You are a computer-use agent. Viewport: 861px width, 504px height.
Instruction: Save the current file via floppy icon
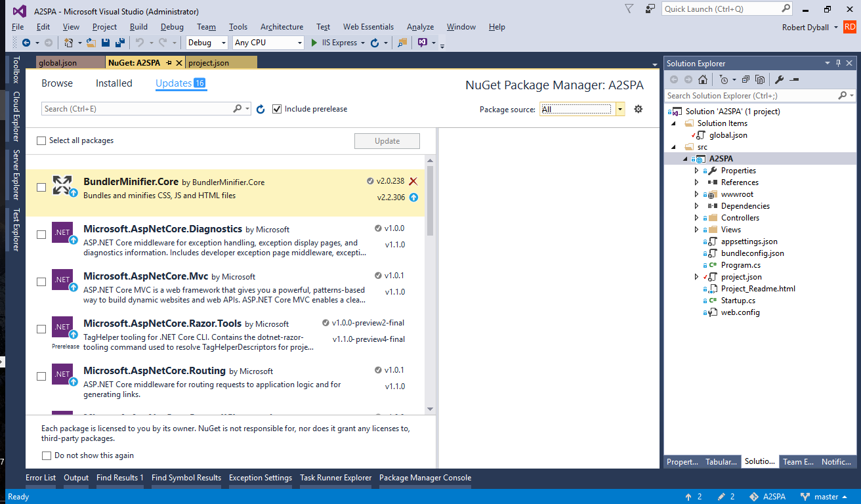pyautogui.click(x=106, y=43)
